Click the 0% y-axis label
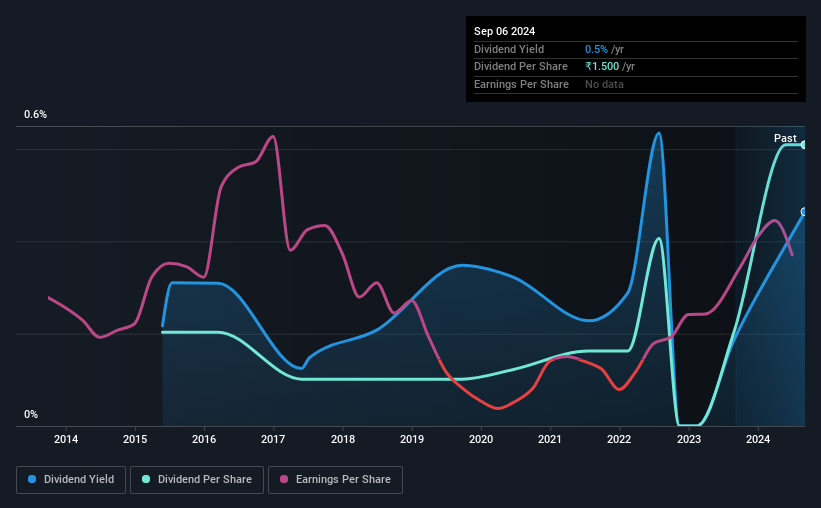 tap(31, 414)
